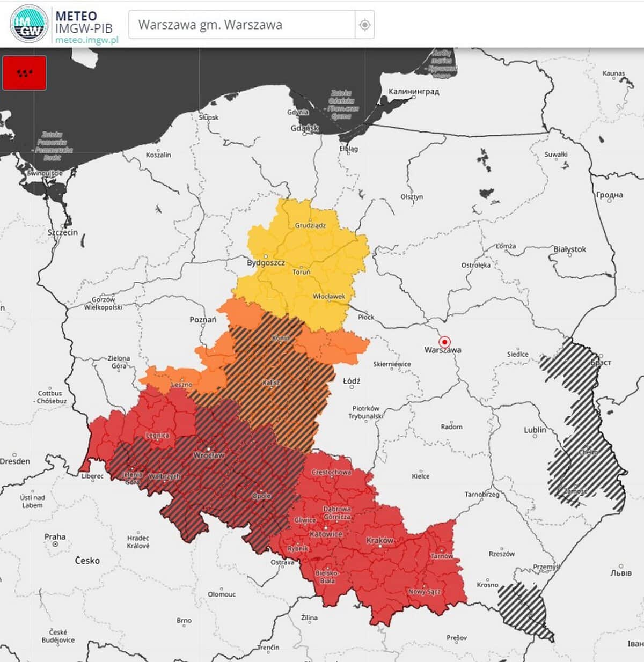
Task: Click the Lublin city label
Action: coord(535,430)
